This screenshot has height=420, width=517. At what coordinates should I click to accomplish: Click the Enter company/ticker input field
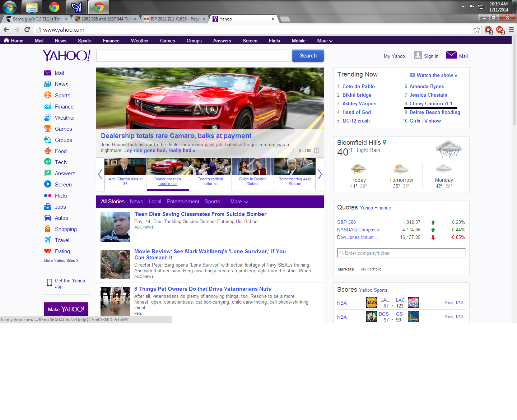coord(401,253)
